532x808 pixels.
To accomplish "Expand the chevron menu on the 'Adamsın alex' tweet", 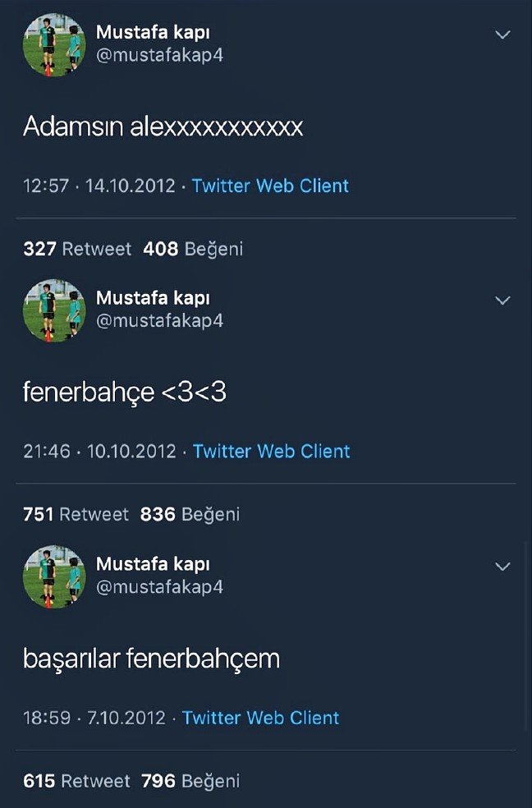I will [502, 34].
